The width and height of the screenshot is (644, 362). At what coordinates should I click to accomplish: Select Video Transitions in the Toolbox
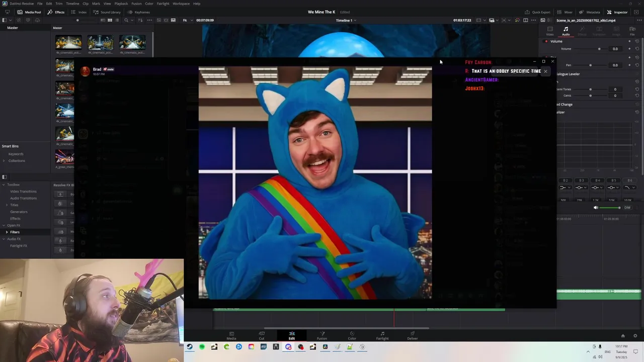(23, 192)
